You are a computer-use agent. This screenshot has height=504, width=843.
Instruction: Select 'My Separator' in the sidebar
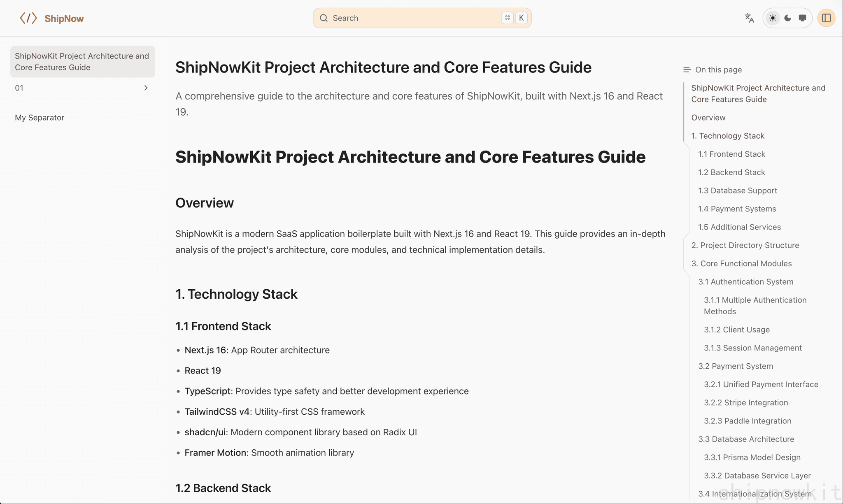point(40,117)
